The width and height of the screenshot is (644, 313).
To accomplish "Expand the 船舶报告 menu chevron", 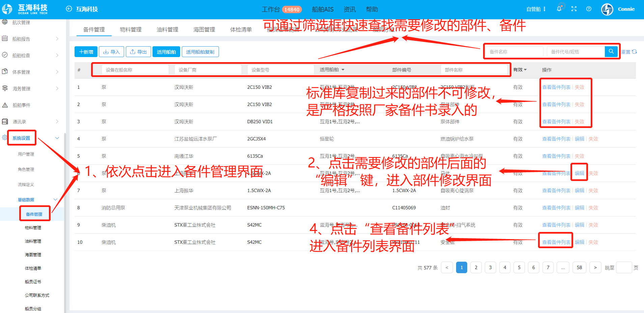I will coord(57,39).
